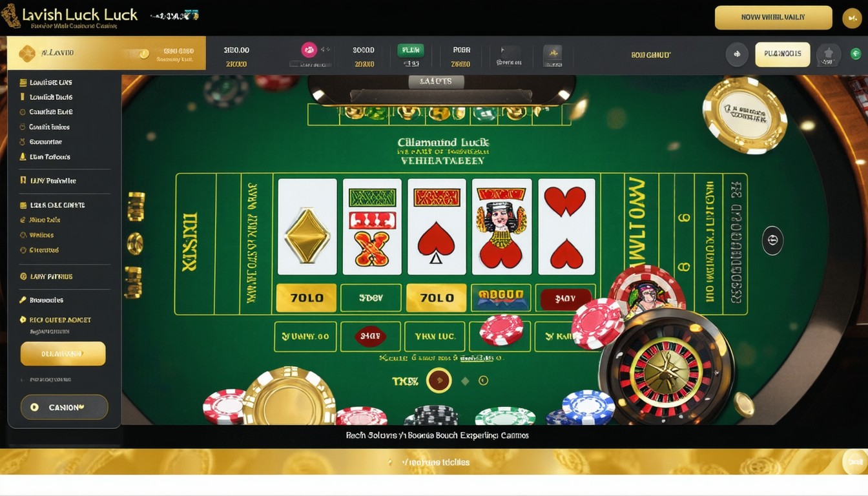Select the small diamond indicator beside the gold chip
Viewport: 868px width, 496px height.
pos(465,381)
